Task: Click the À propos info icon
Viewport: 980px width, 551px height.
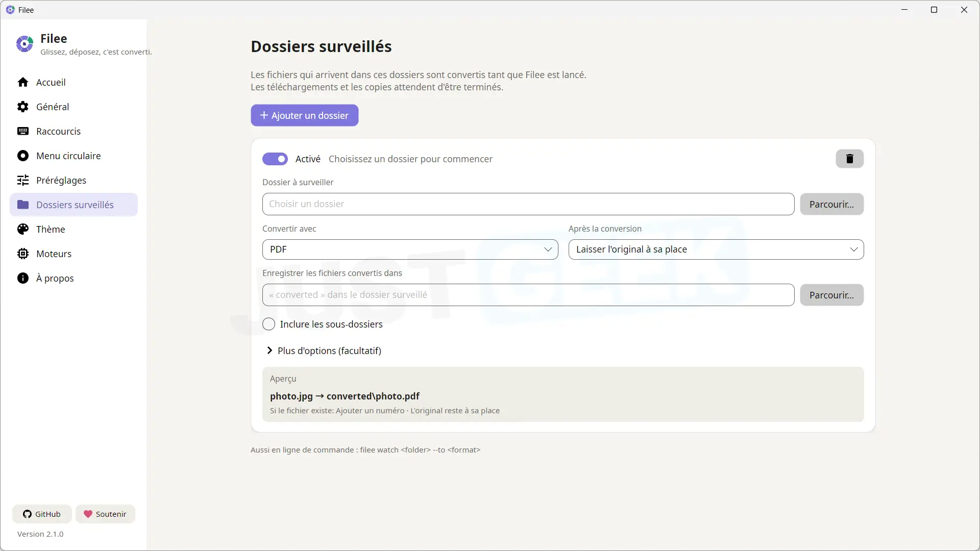Action: coord(23,278)
